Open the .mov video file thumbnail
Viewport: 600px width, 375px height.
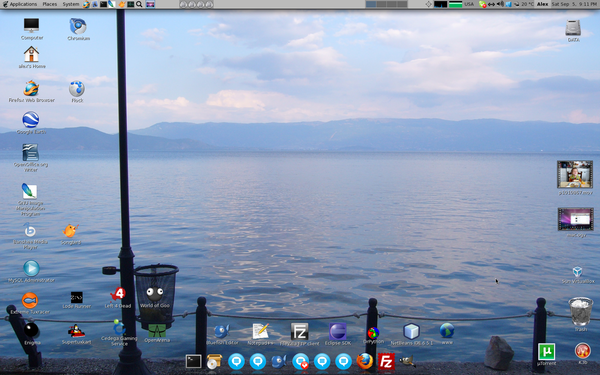575,174
